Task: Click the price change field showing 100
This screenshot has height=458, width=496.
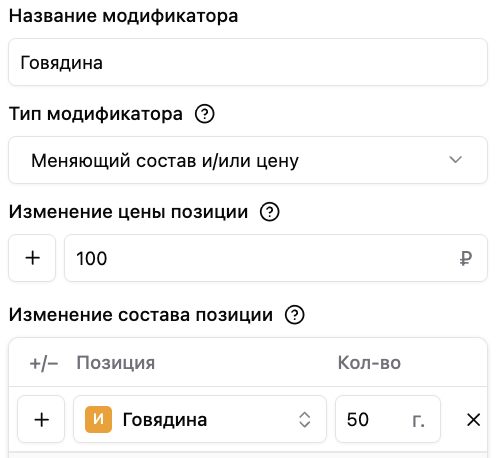Action: [276, 258]
